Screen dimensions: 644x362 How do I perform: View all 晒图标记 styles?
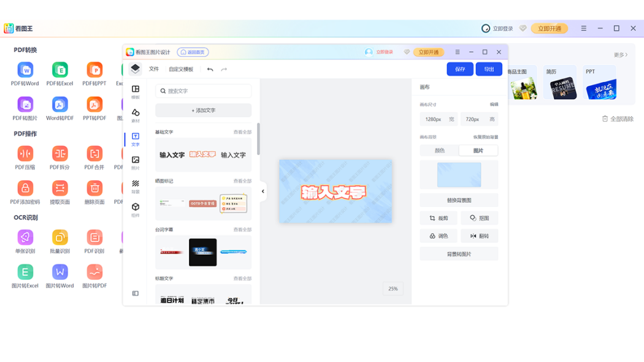pos(242,181)
